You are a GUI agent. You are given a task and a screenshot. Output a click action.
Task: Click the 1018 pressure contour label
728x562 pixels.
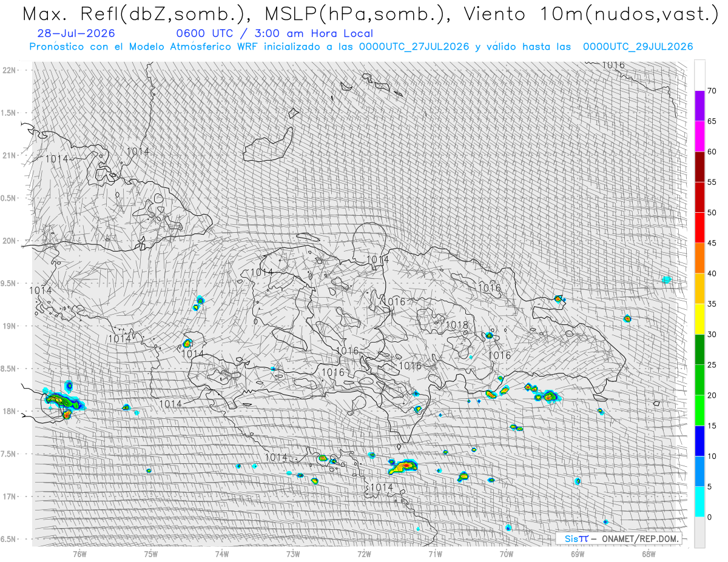(x=457, y=326)
